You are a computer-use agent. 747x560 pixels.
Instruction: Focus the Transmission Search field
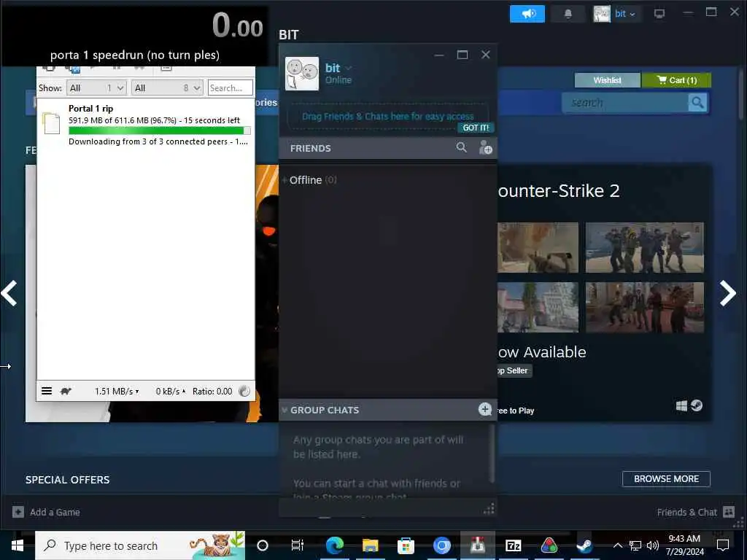point(230,87)
